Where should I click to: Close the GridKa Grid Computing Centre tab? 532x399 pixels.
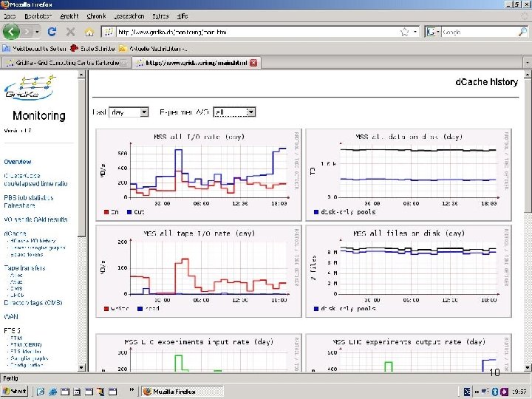(x=124, y=63)
